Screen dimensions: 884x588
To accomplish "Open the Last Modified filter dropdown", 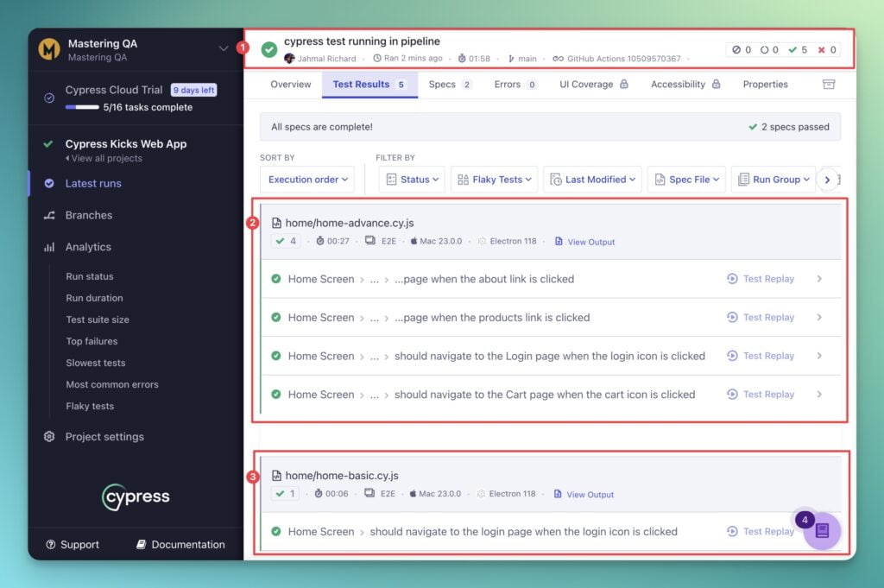I will pyautogui.click(x=592, y=180).
